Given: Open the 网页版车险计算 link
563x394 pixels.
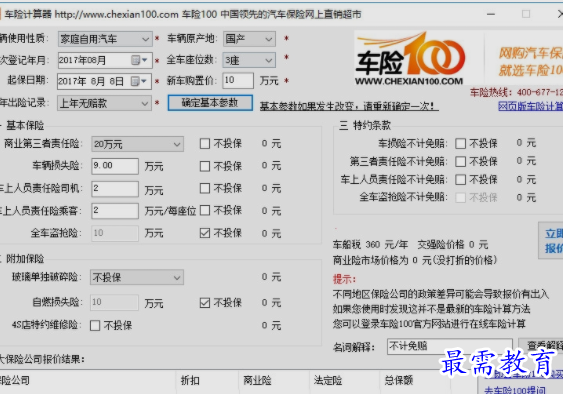Looking at the screenshot, I should [x=530, y=106].
